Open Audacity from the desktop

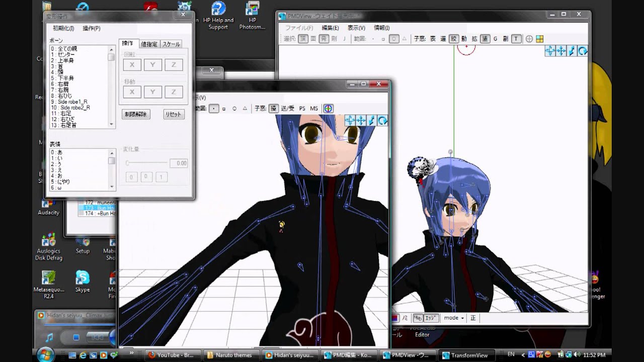coord(48,208)
